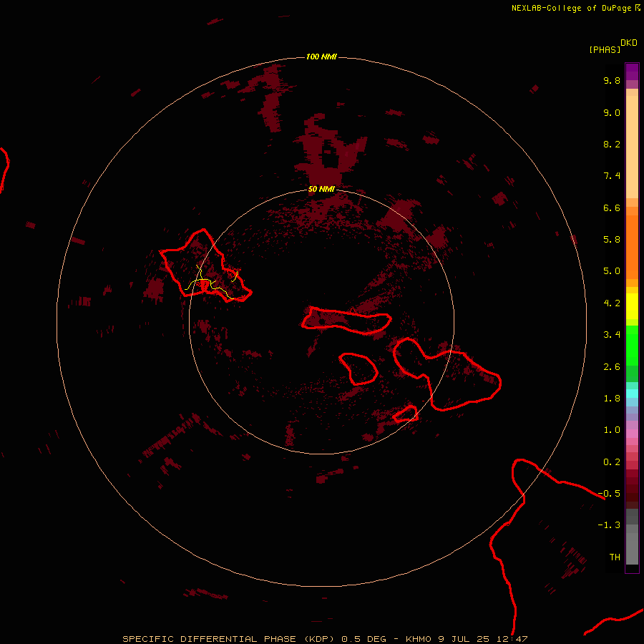Pick the pink band on the color scale
Image resolution: width=644 pixels, height=644 pixels.
pyautogui.click(x=632, y=434)
